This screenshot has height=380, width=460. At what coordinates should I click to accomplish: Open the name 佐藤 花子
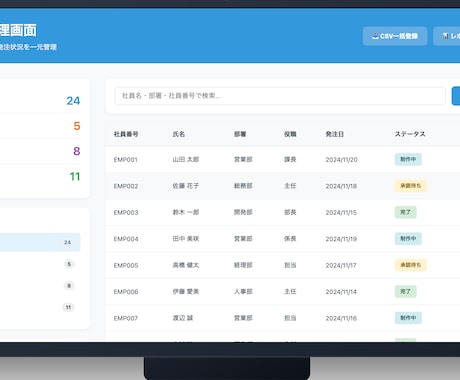pos(186,186)
